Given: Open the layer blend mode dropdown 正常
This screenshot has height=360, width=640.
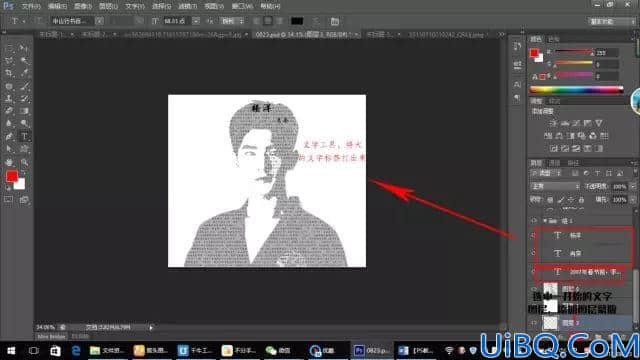Looking at the screenshot, I should pos(555,187).
